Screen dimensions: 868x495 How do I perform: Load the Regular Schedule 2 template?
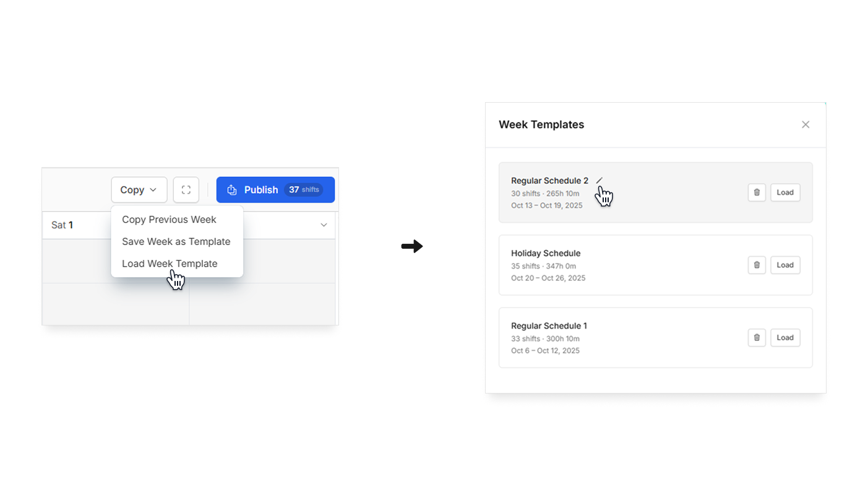tap(785, 192)
